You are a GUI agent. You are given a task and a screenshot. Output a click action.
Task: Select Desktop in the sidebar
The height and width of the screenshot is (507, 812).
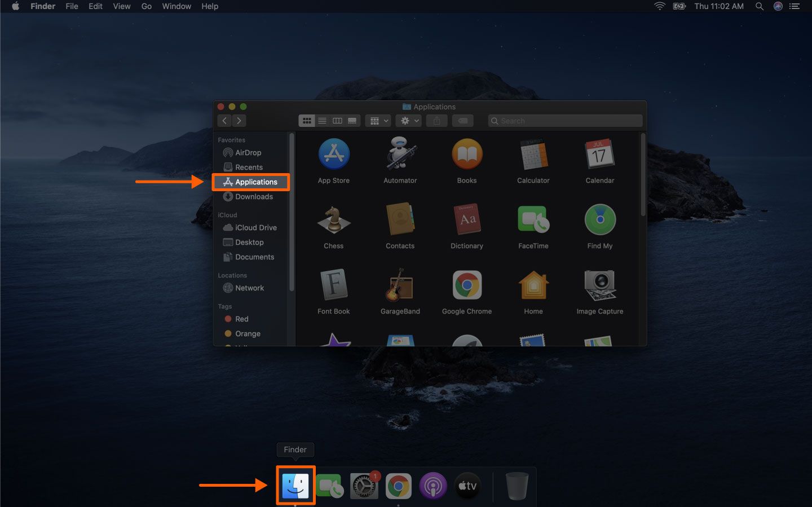[250, 243]
